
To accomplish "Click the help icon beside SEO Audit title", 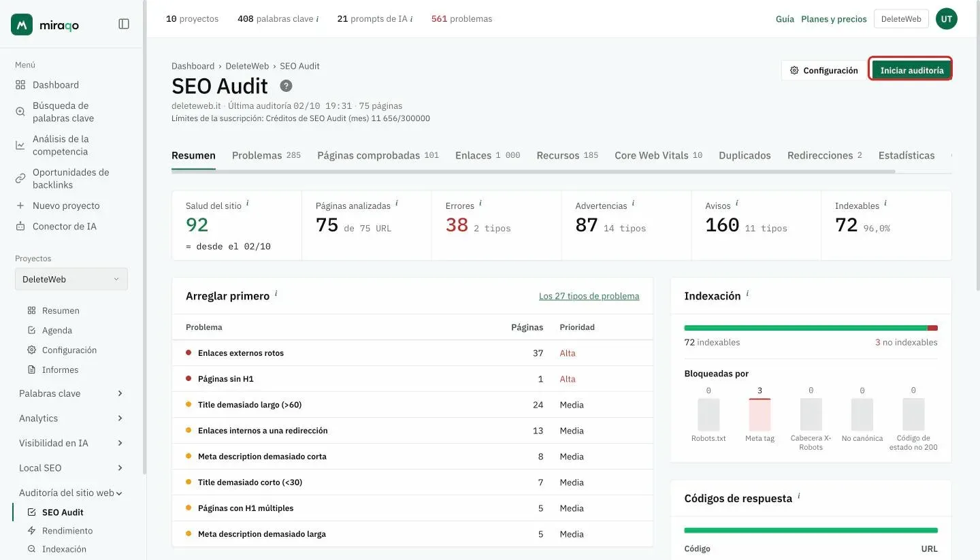I will [x=287, y=86].
